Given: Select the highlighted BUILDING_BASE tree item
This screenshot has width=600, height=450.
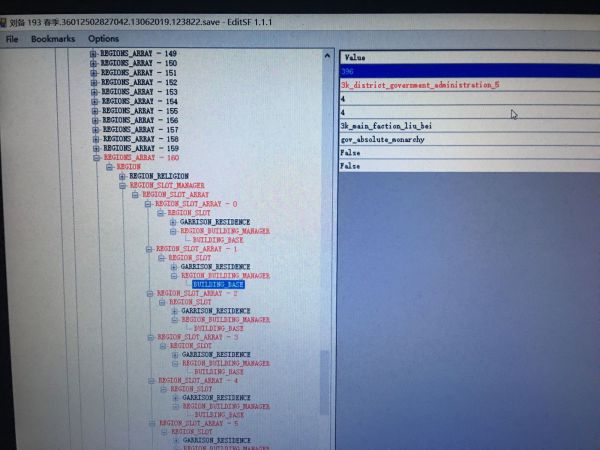Looking at the screenshot, I should [218, 284].
